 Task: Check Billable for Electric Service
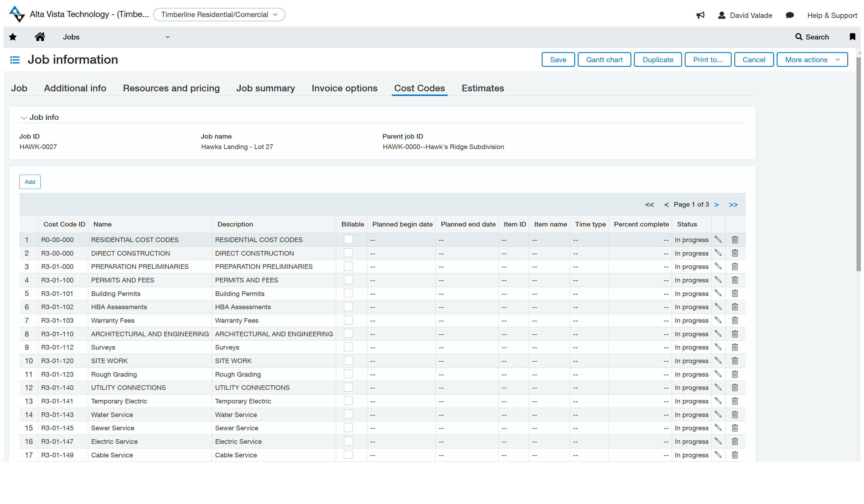(x=348, y=441)
